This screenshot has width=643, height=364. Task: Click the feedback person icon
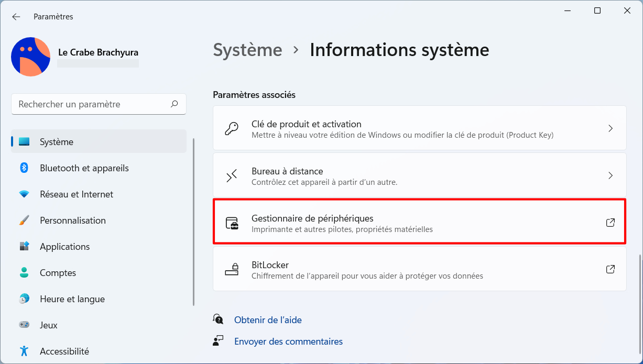(218, 341)
